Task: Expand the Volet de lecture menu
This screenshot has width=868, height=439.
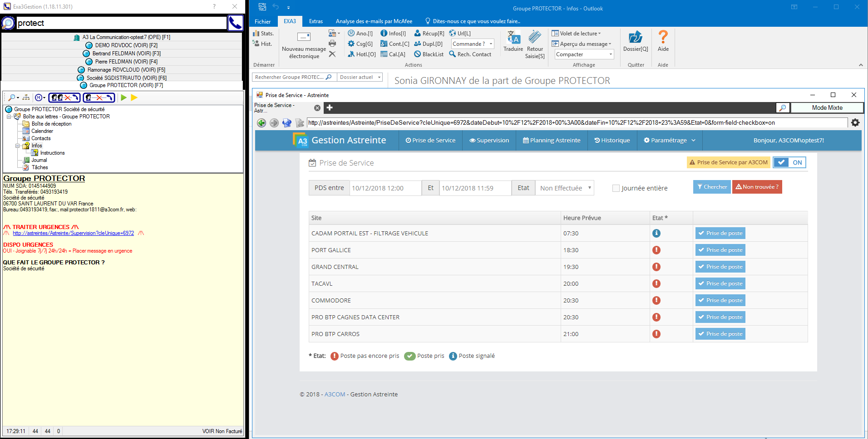Action: coord(576,34)
